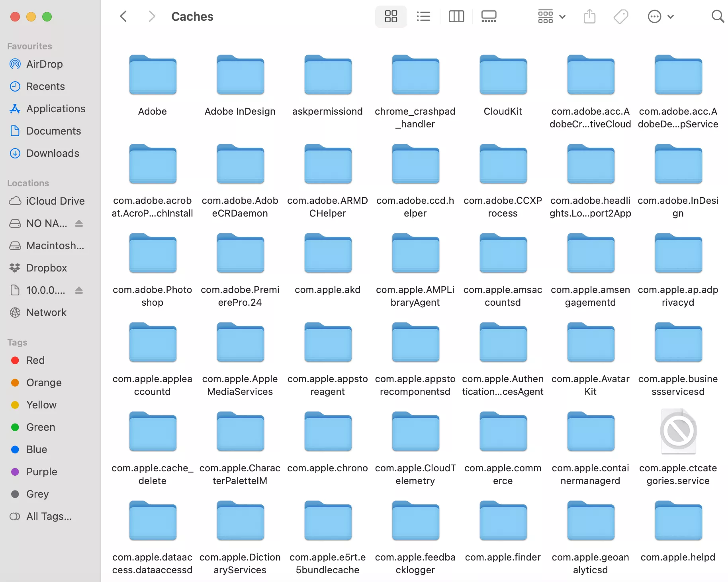The width and height of the screenshot is (728, 582).
Task: Click the Share toolbar icon
Action: [589, 16]
